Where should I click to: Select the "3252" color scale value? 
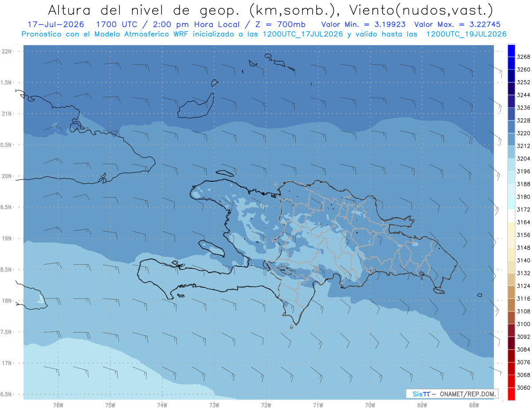(524, 82)
